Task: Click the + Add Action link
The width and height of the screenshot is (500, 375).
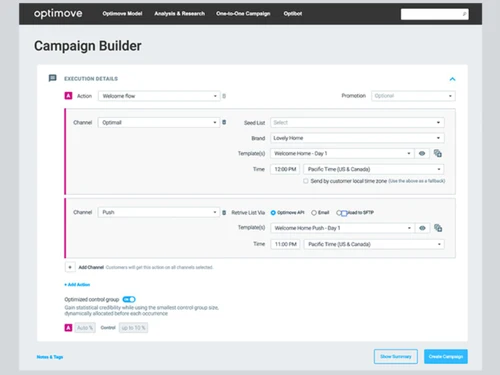Action: (x=77, y=285)
